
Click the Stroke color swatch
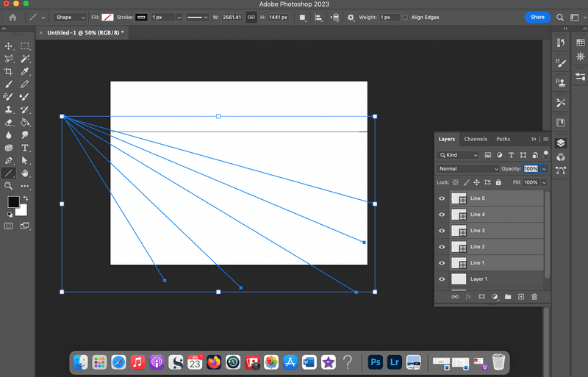140,17
